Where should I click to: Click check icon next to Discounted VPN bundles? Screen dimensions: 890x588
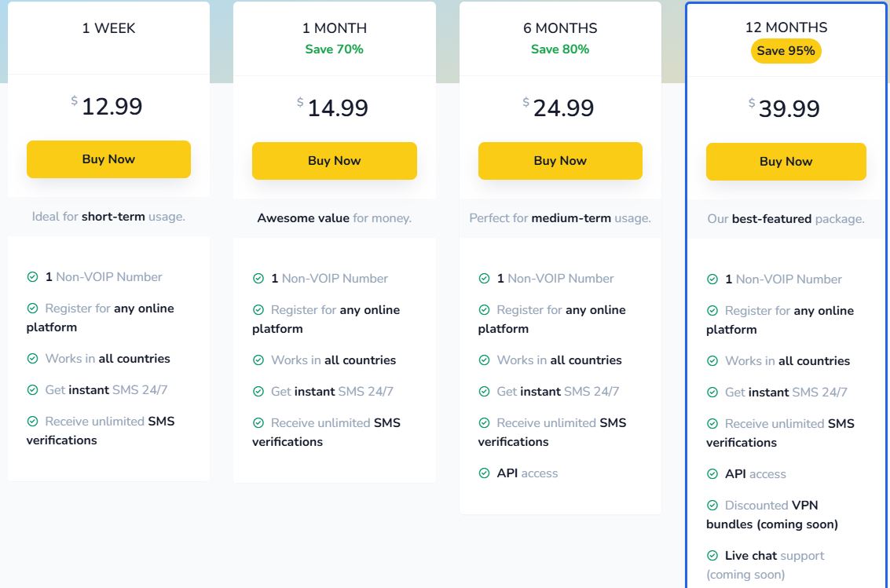click(712, 506)
